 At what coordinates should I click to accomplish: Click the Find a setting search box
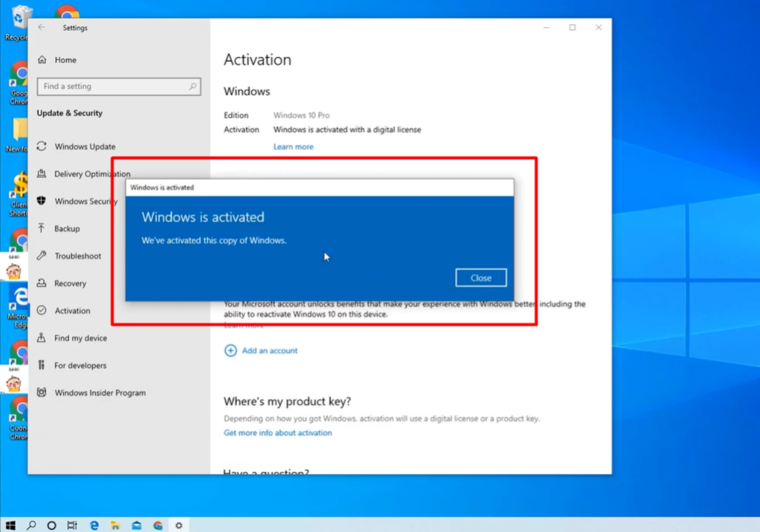pyautogui.click(x=119, y=87)
